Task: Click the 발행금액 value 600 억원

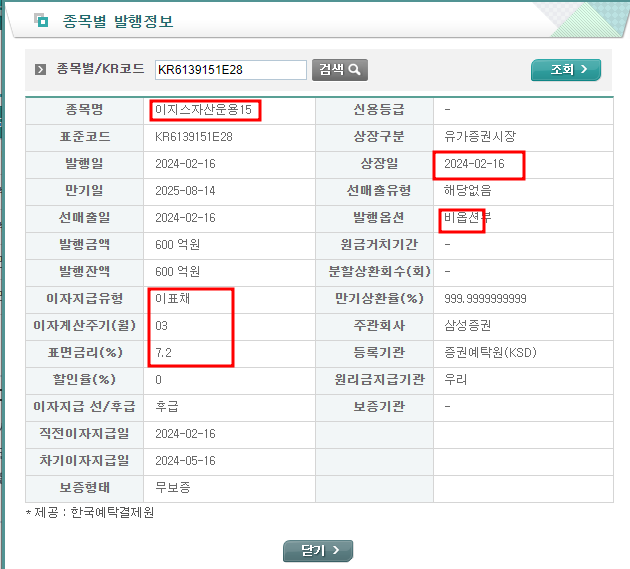Action: tap(178, 244)
